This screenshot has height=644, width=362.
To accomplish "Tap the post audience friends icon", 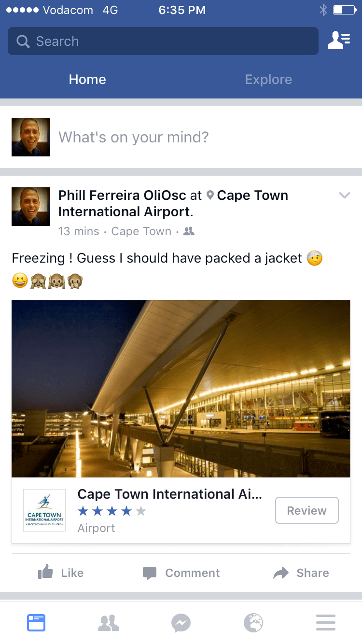I will point(189,232).
